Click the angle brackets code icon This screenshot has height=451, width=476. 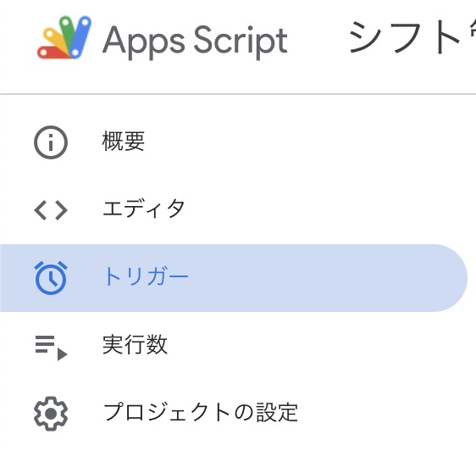click(51, 210)
